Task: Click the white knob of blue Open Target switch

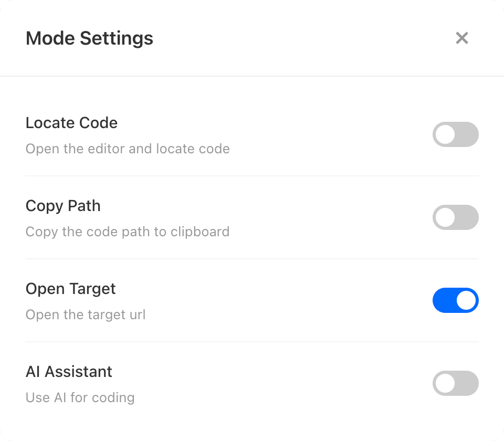Action: 466,300
